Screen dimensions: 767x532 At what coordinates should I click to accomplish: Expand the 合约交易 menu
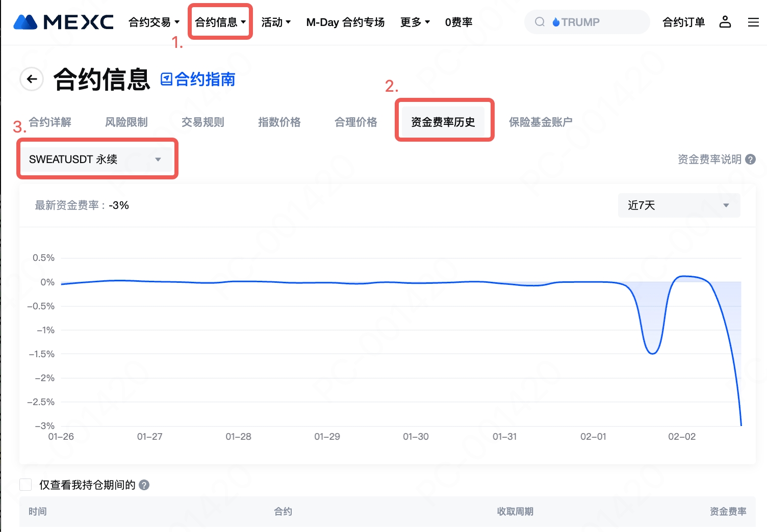click(154, 22)
